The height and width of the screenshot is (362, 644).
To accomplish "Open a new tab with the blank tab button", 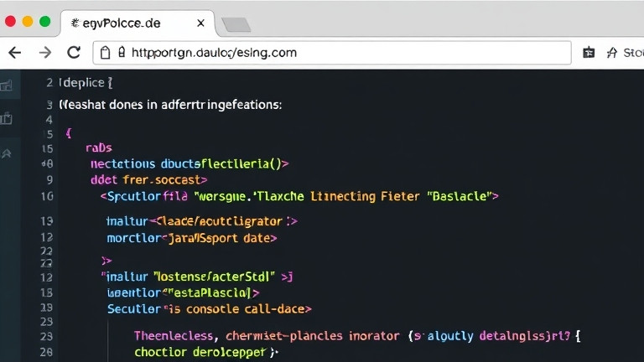I will click(236, 24).
